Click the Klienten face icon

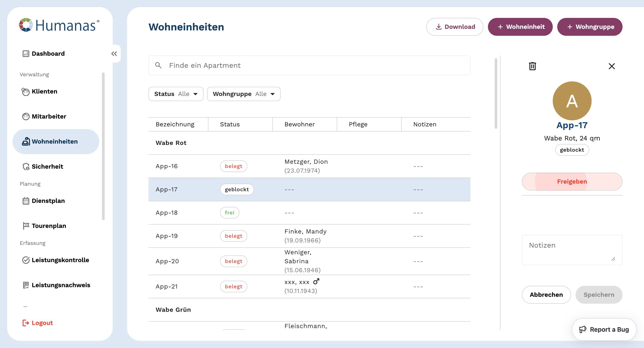tap(25, 91)
